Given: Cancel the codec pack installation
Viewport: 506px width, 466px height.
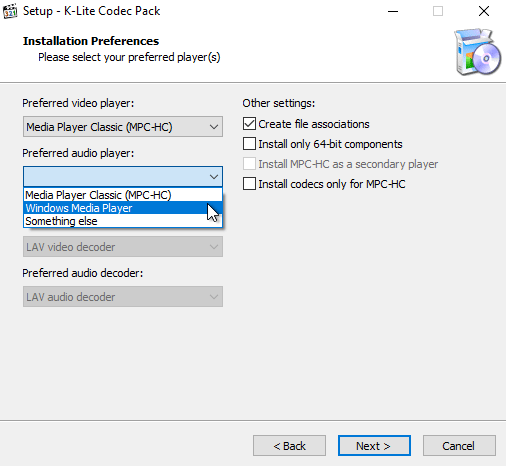Looking at the screenshot, I should tap(459, 445).
